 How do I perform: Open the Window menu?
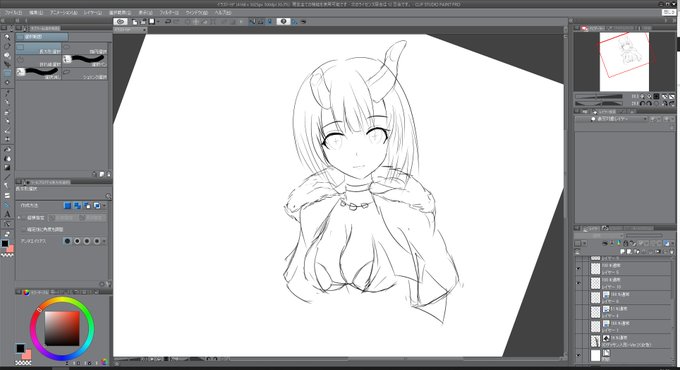click(x=196, y=13)
